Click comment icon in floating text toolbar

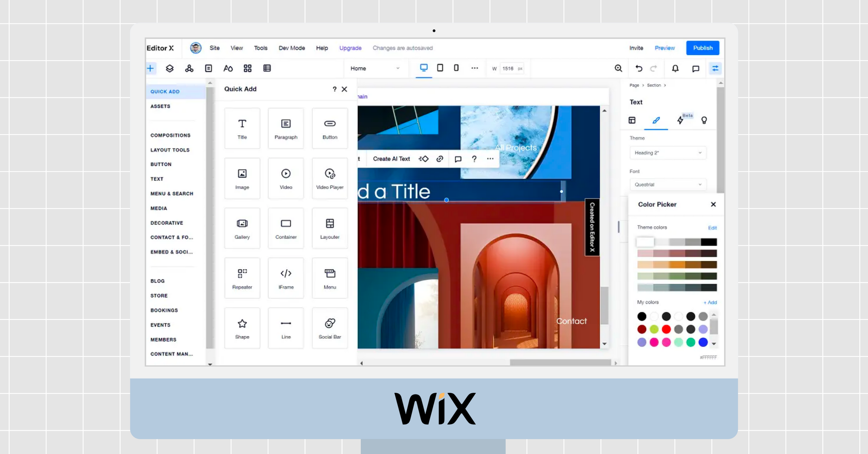click(x=458, y=159)
